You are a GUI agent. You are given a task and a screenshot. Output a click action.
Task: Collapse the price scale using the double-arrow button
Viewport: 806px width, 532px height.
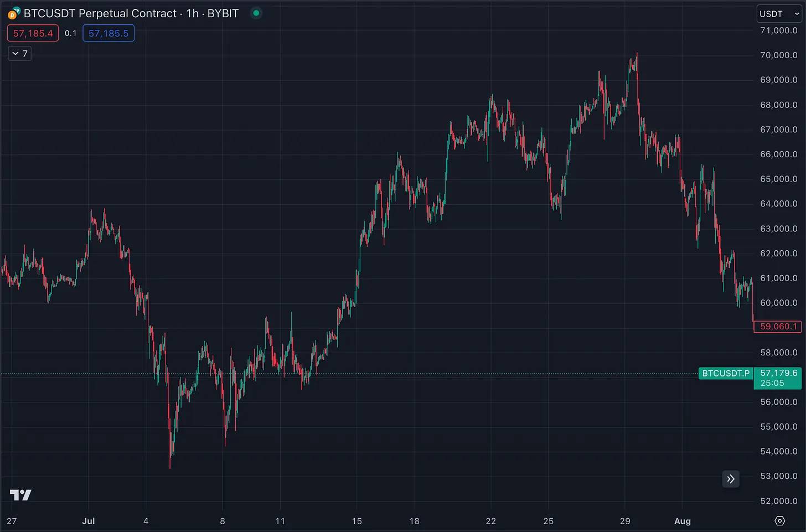coord(731,479)
